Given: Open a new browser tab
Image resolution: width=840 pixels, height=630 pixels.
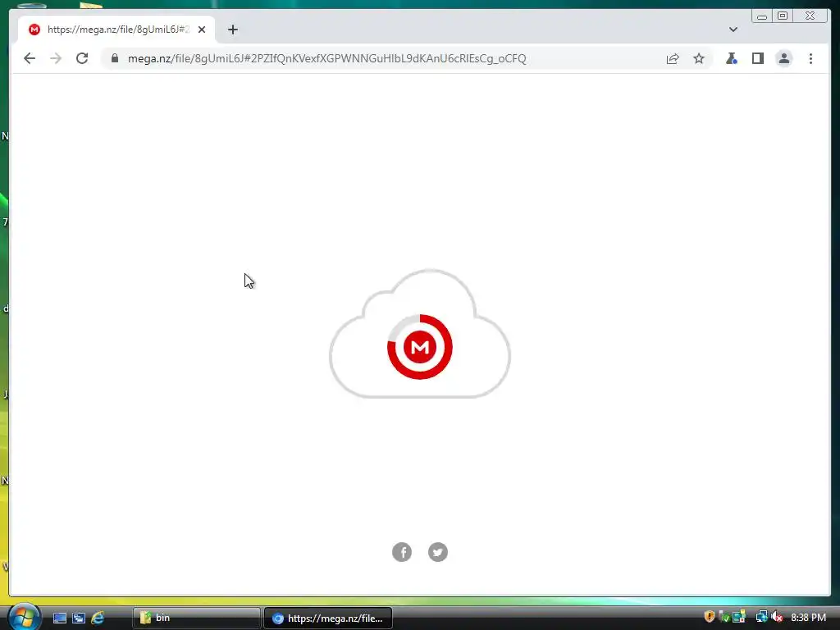Looking at the screenshot, I should [232, 30].
